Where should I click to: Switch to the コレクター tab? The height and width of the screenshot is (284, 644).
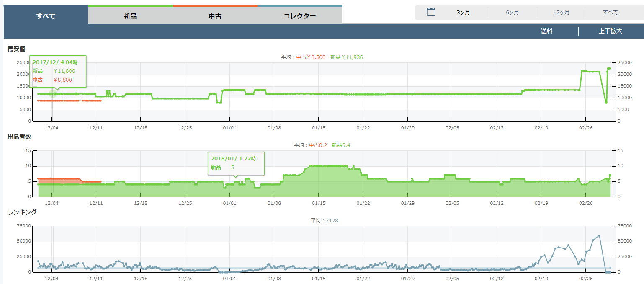tap(299, 16)
